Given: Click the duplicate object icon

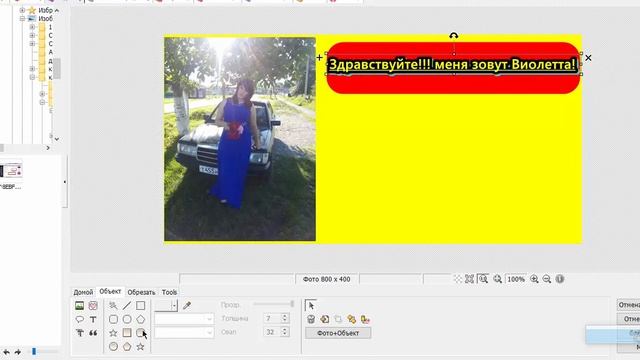Looking at the screenshot, I should [x=324, y=319].
